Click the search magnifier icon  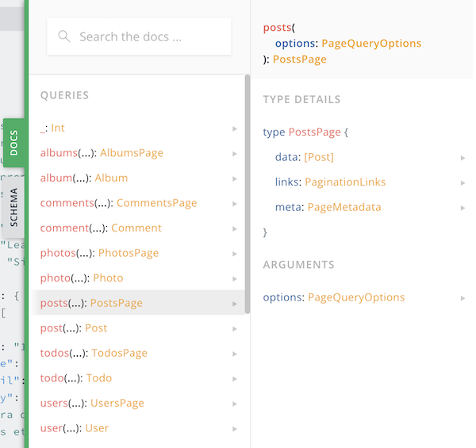[x=64, y=36]
